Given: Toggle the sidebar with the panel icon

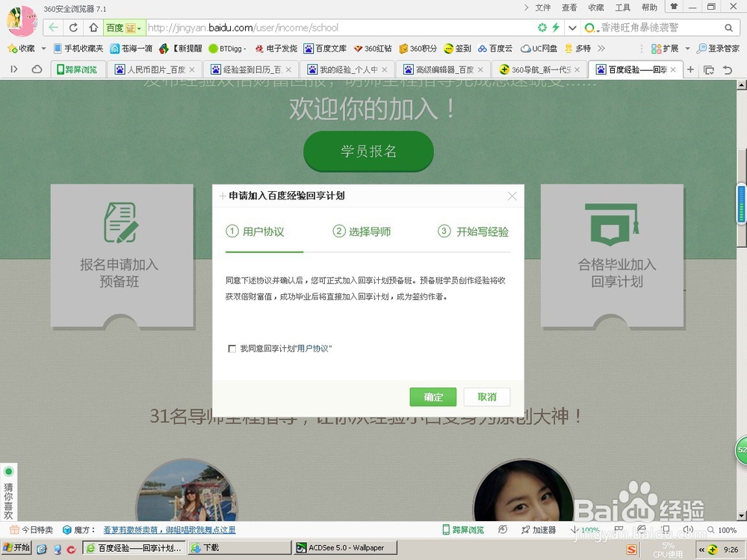Looking at the screenshot, I should [x=14, y=69].
